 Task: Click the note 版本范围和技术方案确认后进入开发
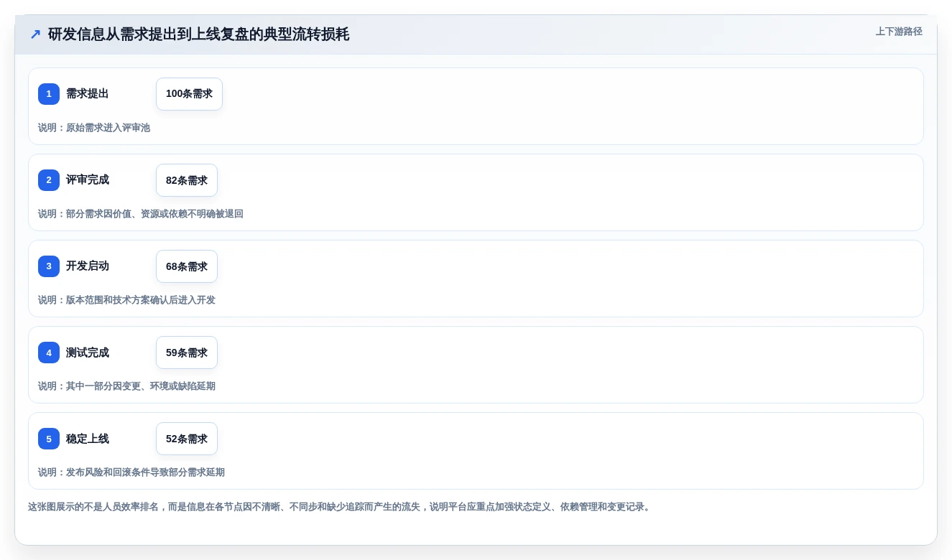[x=126, y=300]
